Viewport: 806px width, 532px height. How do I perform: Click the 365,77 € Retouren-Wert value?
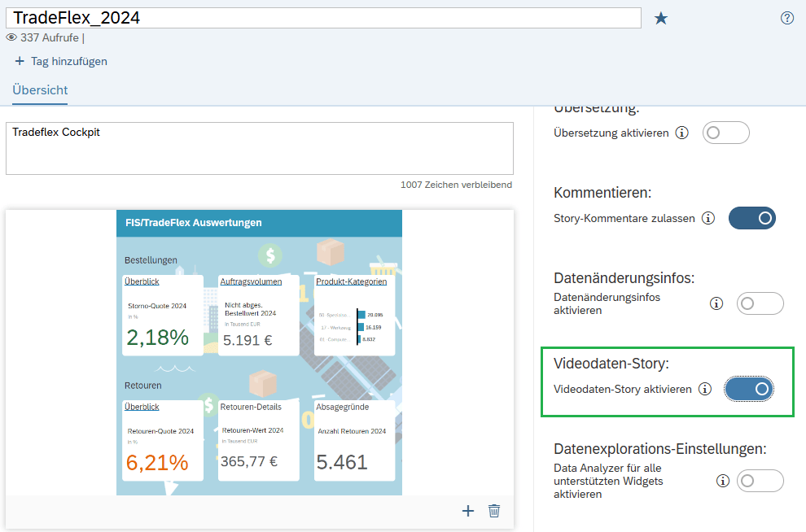249,462
